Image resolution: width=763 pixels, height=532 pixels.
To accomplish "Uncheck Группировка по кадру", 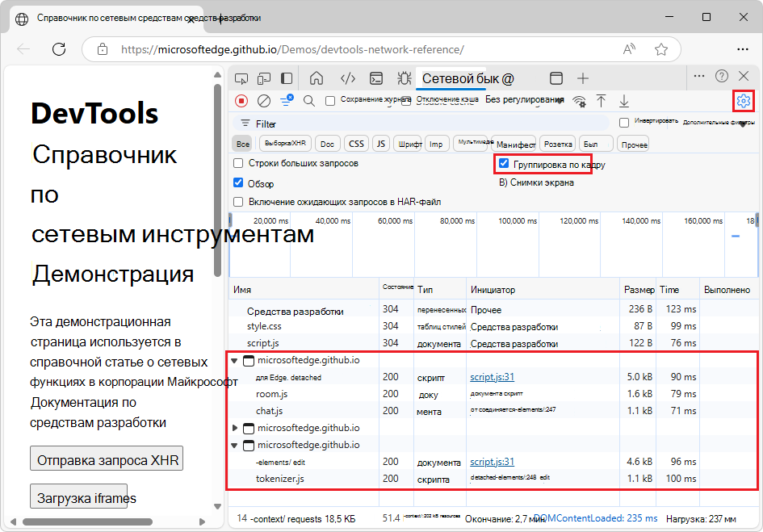I will click(504, 163).
